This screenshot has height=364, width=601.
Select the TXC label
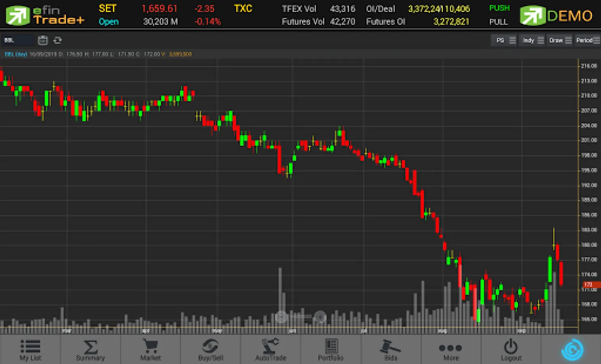tap(243, 8)
